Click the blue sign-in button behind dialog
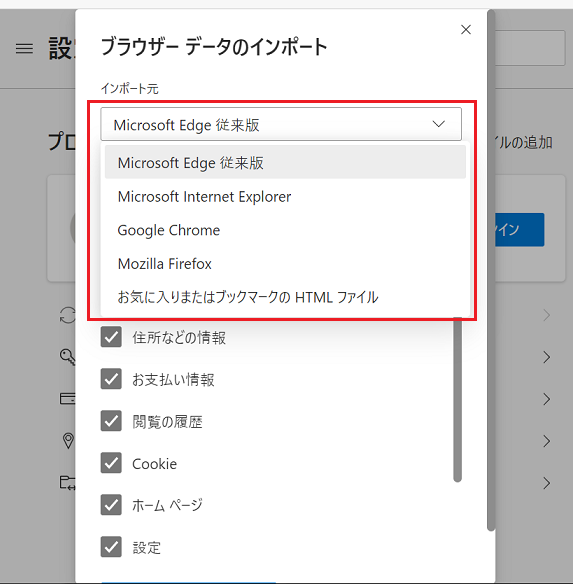Viewport: 573px width, 584px height. (x=520, y=229)
